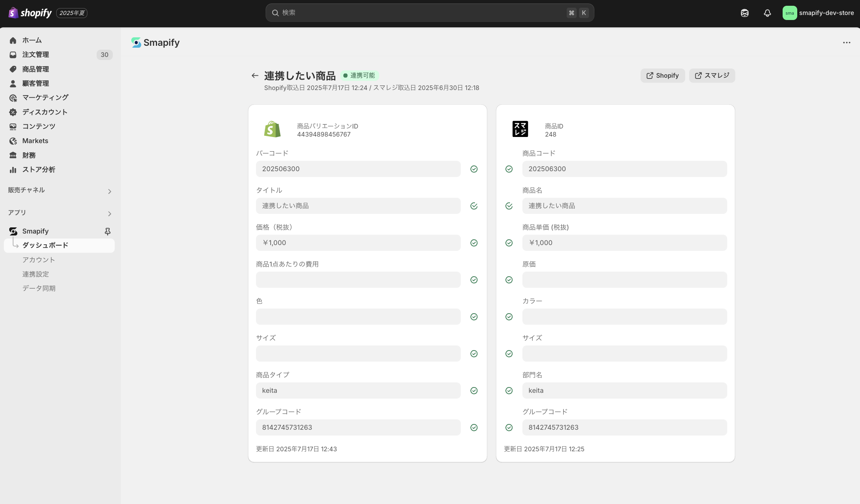Image resolution: width=860 pixels, height=504 pixels.
Task: Select ダッシュボード under Smapify
Action: click(x=59, y=245)
